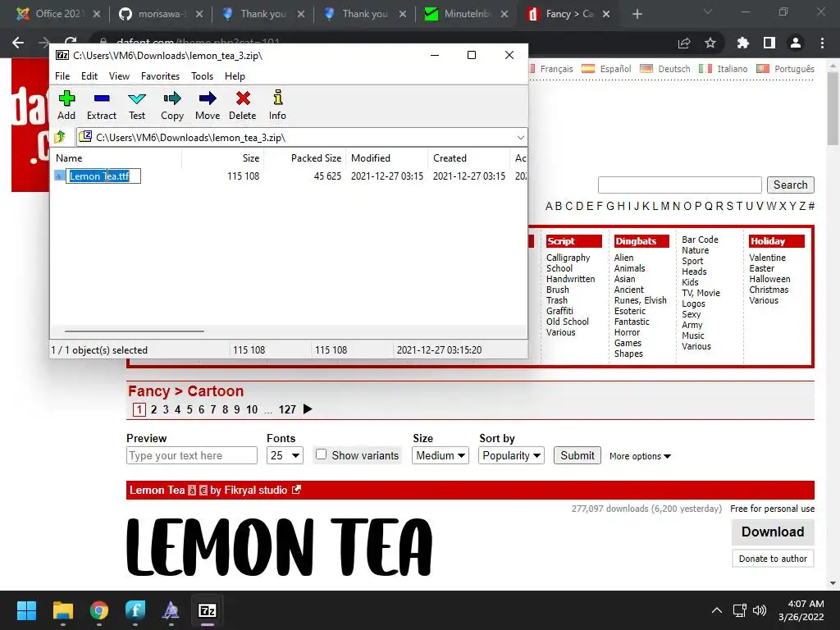This screenshot has height=630, width=840.
Task: Open the Chrome side panel icon
Action: tap(769, 43)
